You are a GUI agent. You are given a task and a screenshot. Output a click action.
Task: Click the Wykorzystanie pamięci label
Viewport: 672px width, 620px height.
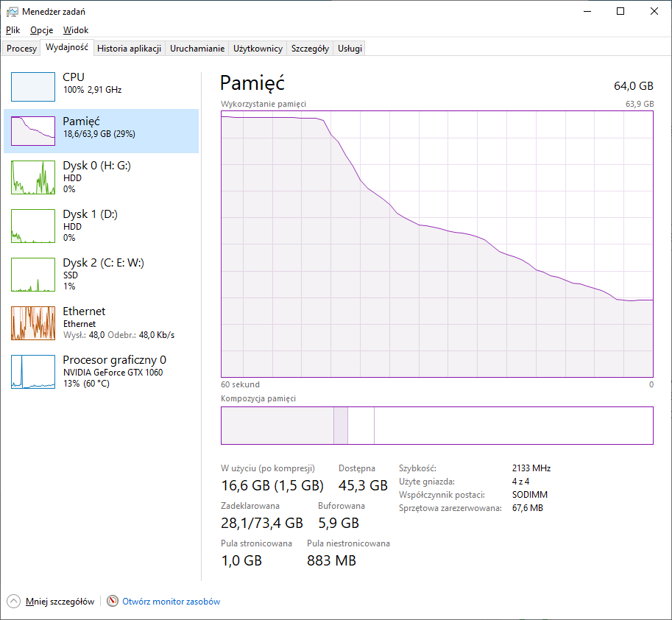coord(264,104)
